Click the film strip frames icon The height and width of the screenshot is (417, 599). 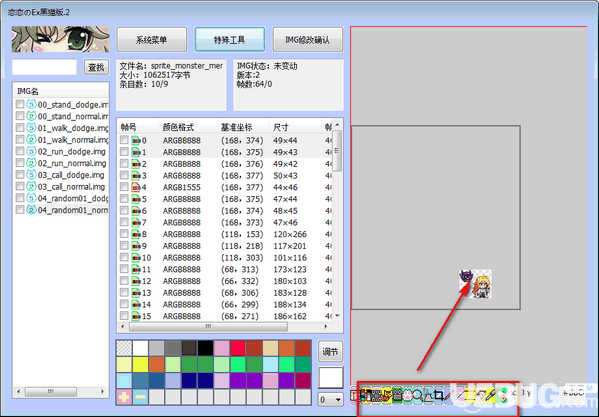click(x=377, y=395)
